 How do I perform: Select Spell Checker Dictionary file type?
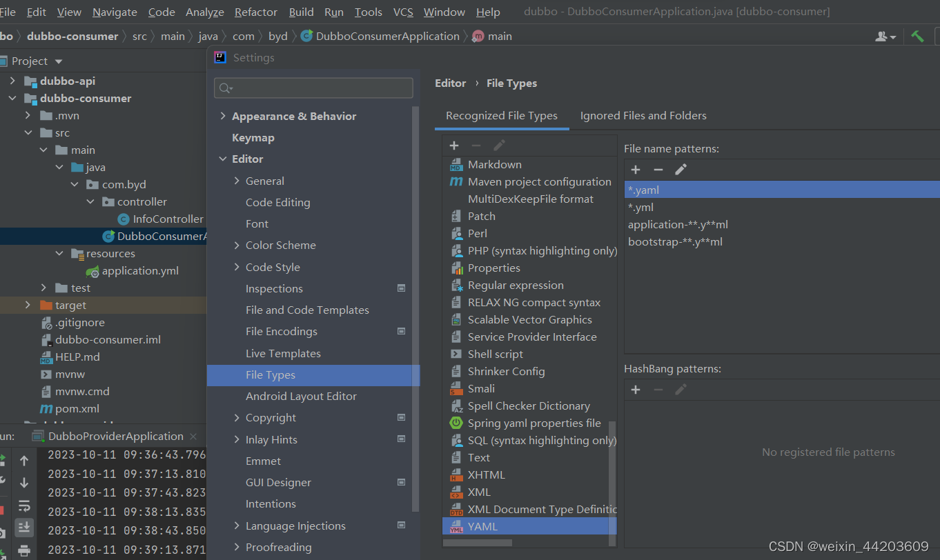(x=529, y=406)
